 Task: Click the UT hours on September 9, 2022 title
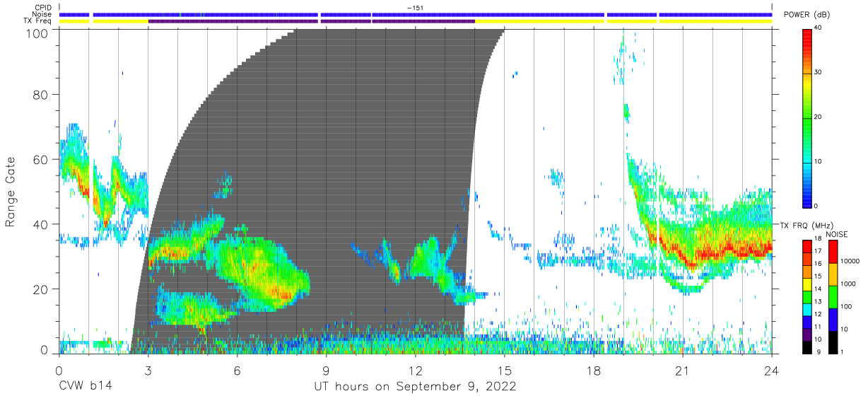click(415, 387)
